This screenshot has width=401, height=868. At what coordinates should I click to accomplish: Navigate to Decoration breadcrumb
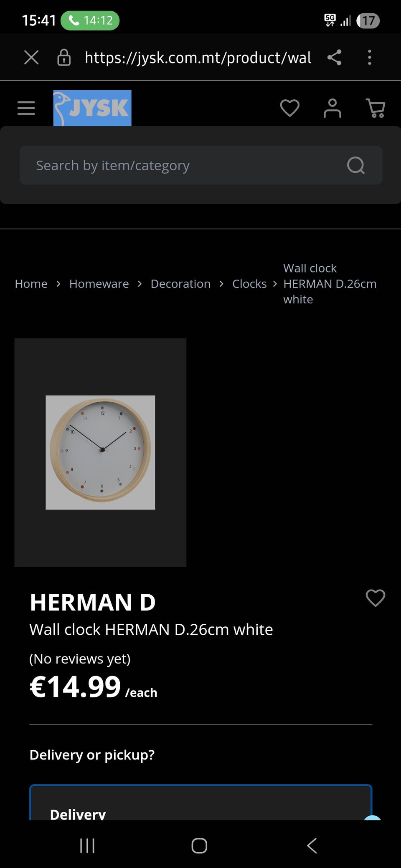pos(180,284)
